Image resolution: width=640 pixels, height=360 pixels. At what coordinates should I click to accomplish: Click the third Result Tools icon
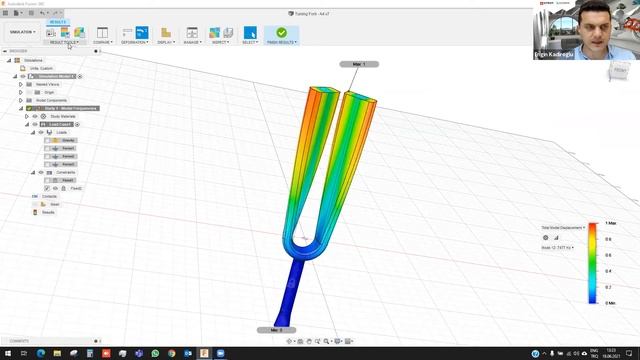click(79, 33)
